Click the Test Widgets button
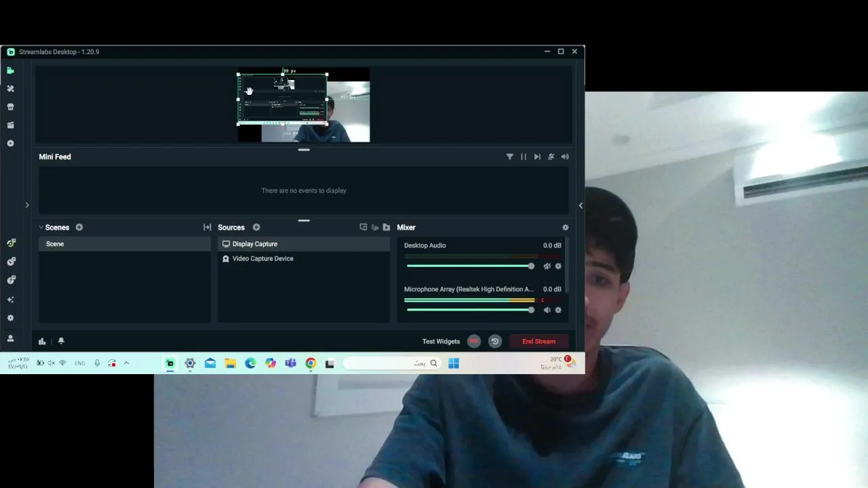 coord(441,342)
